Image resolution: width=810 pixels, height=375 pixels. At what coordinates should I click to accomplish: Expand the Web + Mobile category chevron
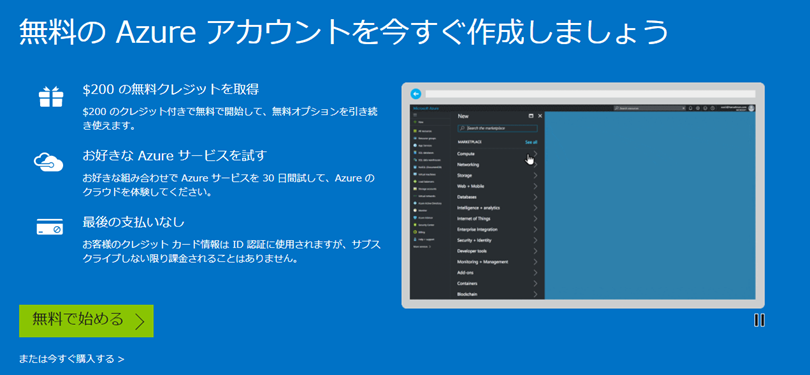point(535,186)
